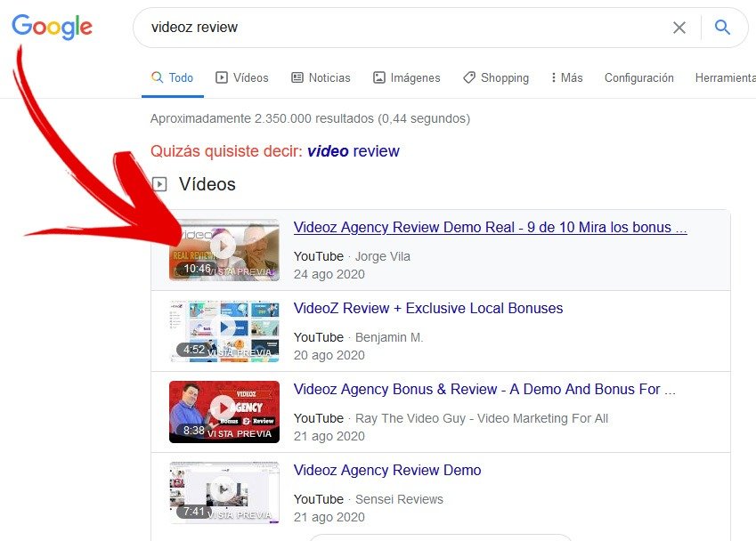Image resolution: width=756 pixels, height=541 pixels.
Task: Play the 8:38 Ray The Video Guy thumbnail
Action: (224, 412)
